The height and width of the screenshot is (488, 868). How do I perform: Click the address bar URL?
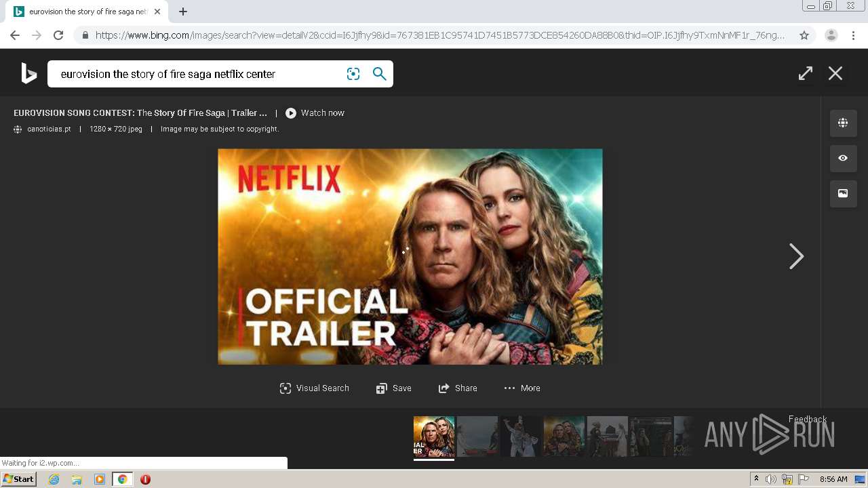(439, 35)
